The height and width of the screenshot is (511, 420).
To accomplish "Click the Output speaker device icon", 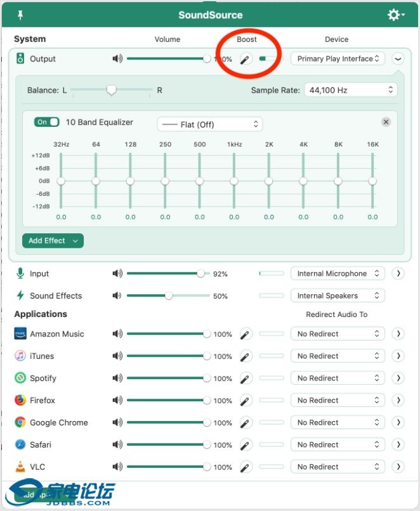I will [20, 59].
